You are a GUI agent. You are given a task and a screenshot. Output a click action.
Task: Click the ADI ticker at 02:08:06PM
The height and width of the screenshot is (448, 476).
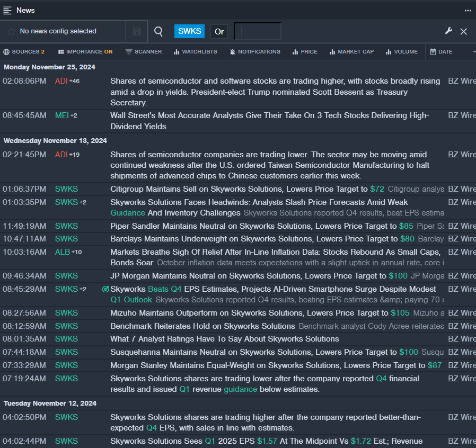(x=61, y=81)
